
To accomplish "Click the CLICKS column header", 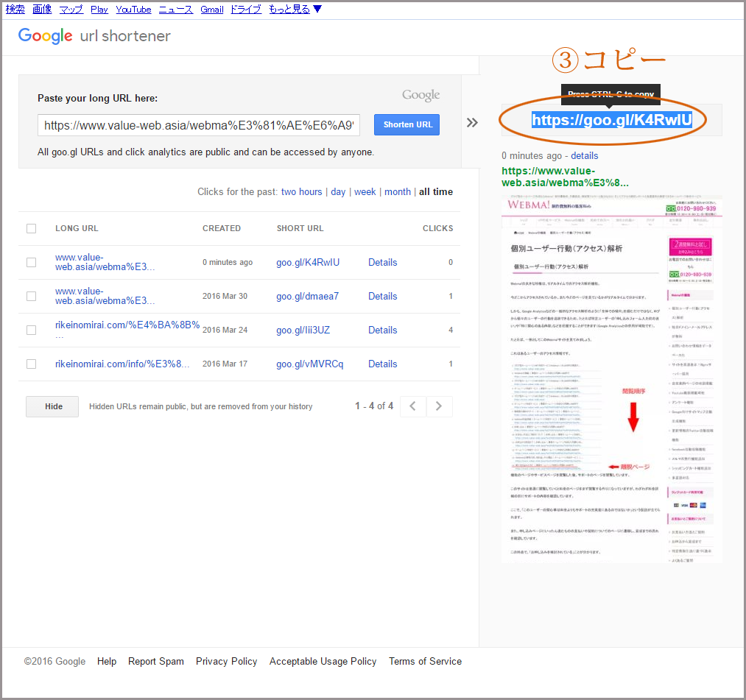I will [437, 228].
